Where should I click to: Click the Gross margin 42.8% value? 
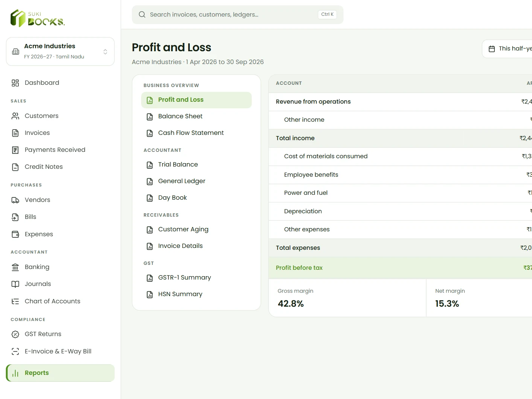291,304
